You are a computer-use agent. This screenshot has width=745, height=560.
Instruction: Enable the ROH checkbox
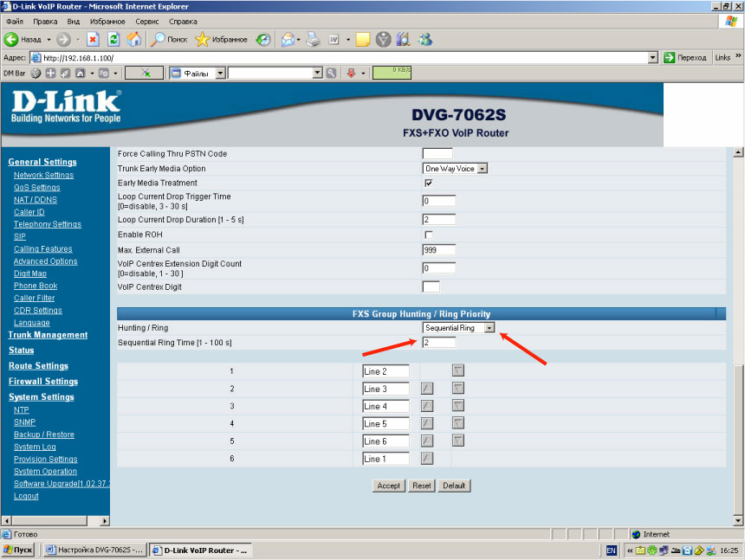pyautogui.click(x=428, y=235)
